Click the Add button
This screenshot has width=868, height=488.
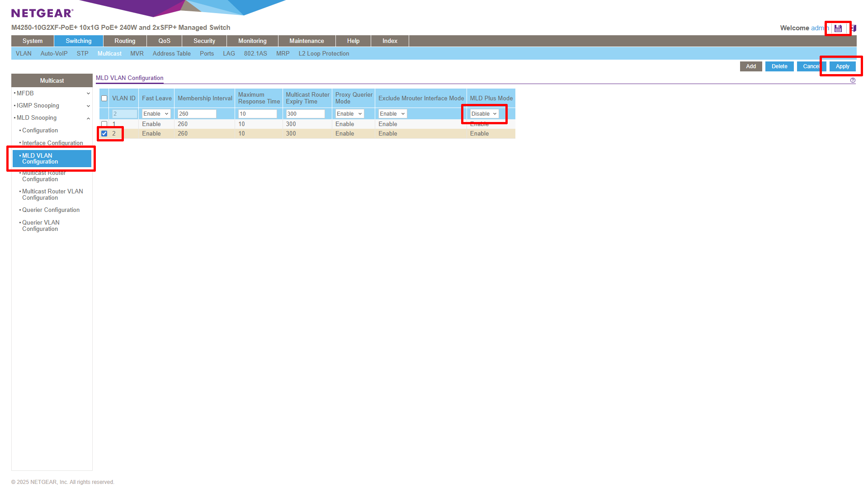751,66
